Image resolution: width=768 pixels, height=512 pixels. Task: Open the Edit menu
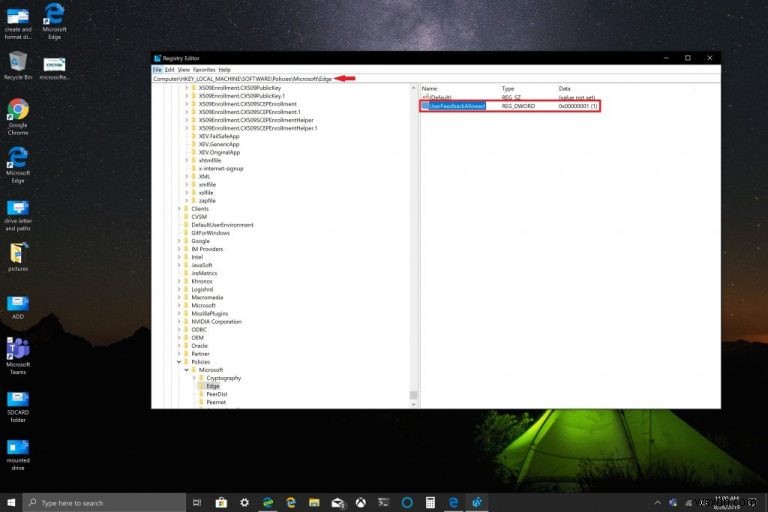tap(169, 70)
